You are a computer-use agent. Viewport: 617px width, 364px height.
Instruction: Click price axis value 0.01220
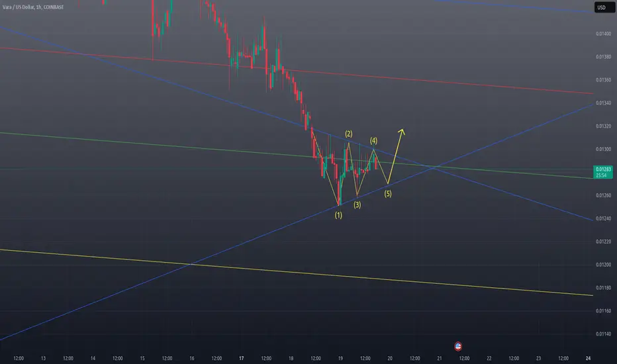point(603,242)
